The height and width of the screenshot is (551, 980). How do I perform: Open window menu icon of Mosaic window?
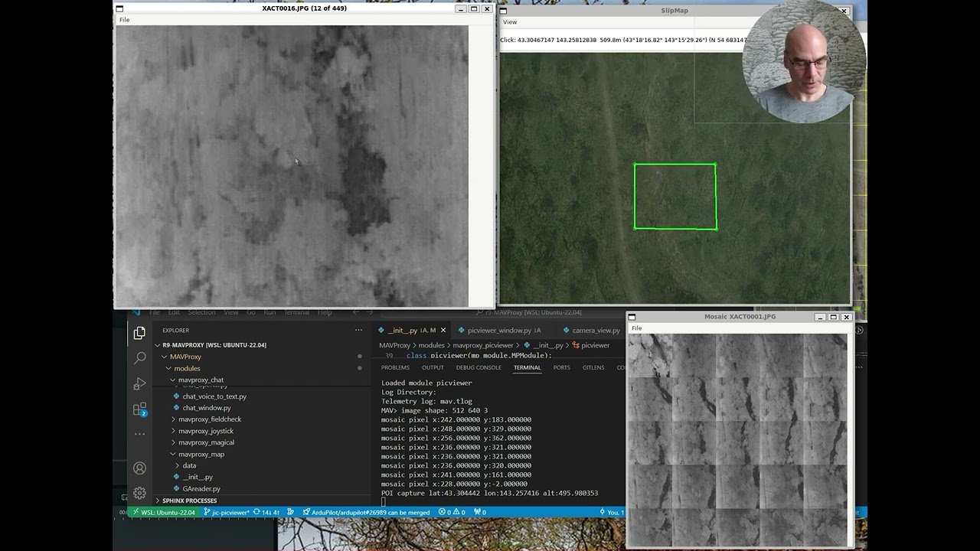[632, 317]
